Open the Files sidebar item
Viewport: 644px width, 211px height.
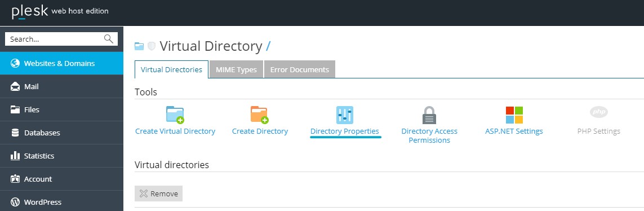[61, 109]
